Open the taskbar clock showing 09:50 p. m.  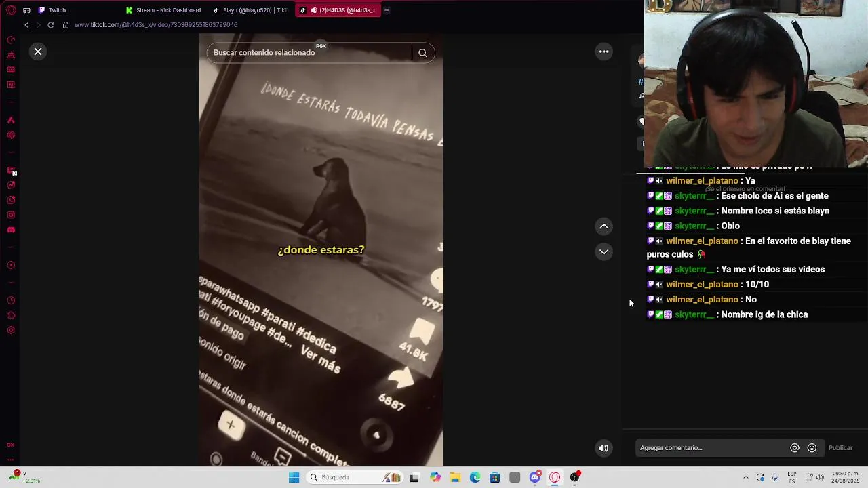(x=846, y=477)
